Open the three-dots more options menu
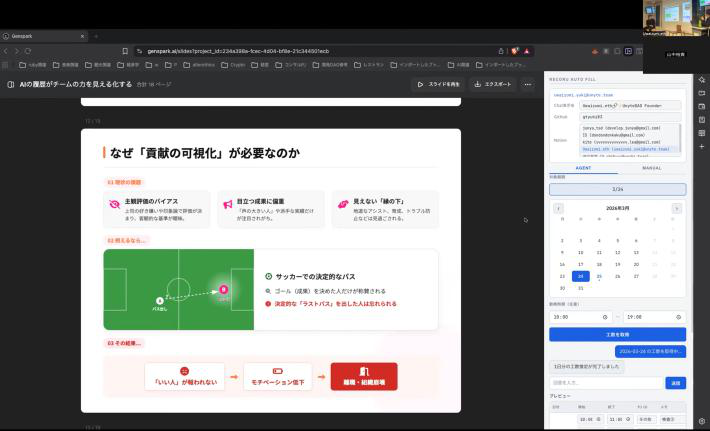Screen dimensions: 710x431 528,84
